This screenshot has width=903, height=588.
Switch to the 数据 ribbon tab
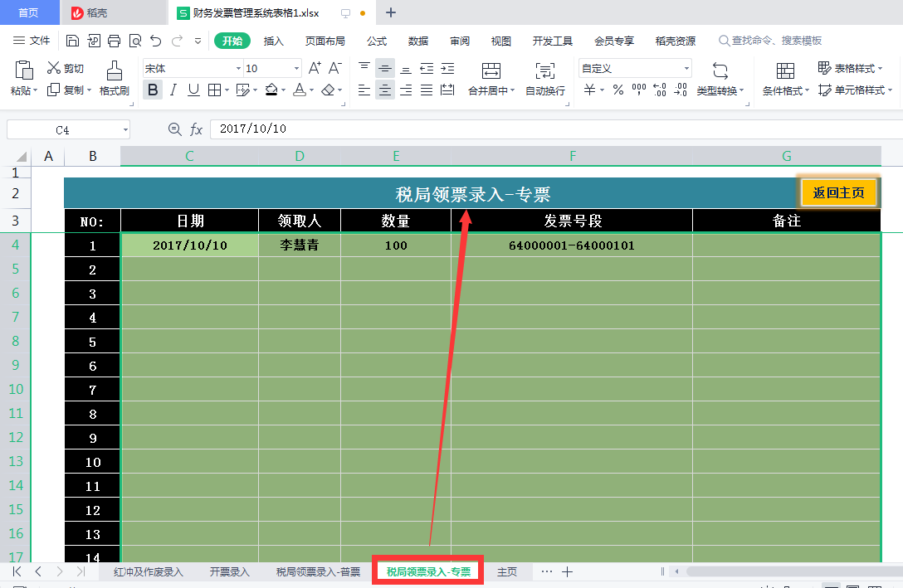click(x=418, y=41)
